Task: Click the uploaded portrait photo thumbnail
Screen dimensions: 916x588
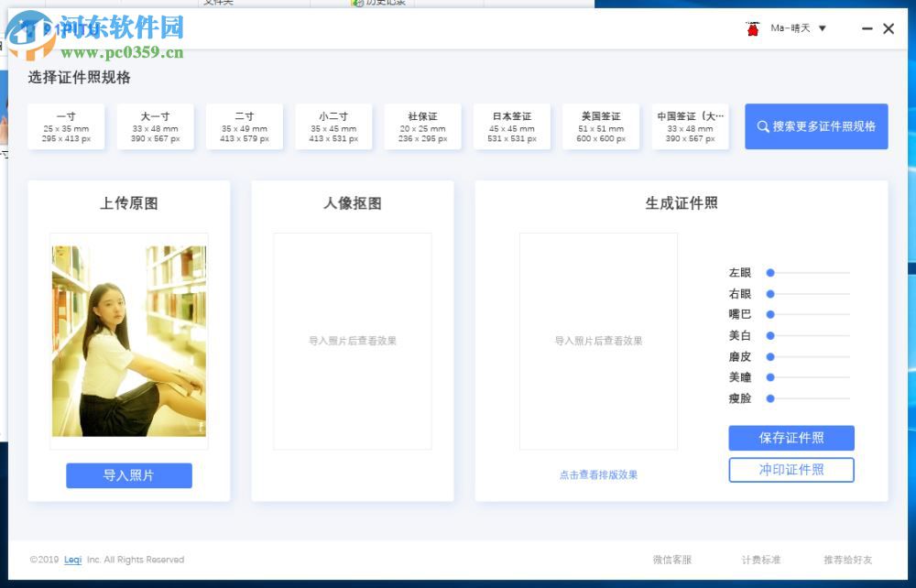Action: tap(128, 342)
